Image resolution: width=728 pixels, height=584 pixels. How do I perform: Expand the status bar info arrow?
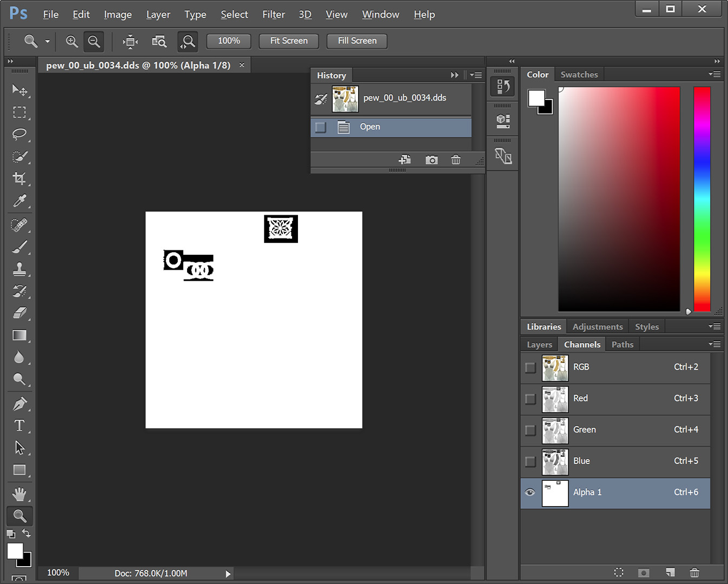pos(228,574)
